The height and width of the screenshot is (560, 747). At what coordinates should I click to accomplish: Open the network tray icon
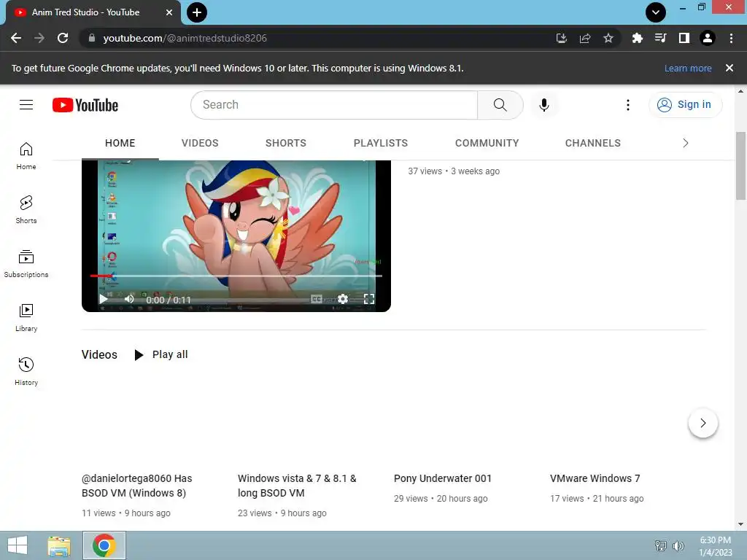pyautogui.click(x=661, y=545)
